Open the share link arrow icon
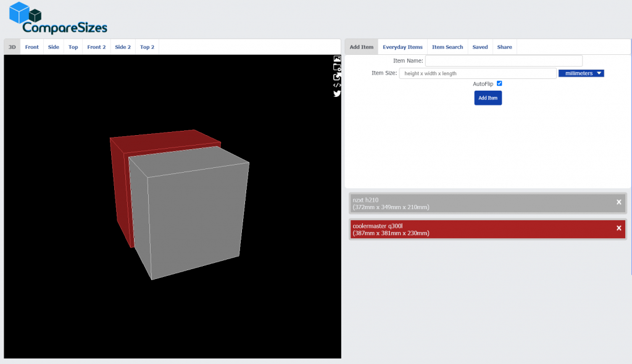The width and height of the screenshot is (632, 364). [x=337, y=77]
